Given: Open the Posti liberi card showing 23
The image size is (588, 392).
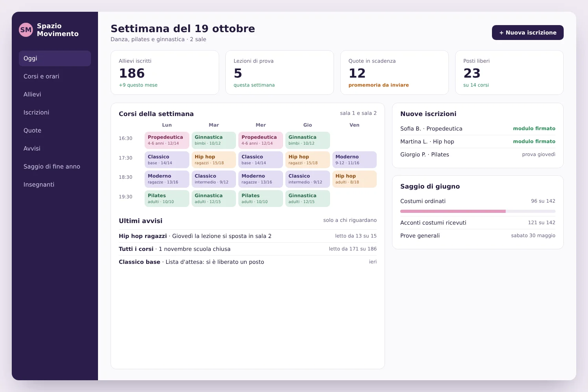Looking at the screenshot, I should [x=509, y=73].
